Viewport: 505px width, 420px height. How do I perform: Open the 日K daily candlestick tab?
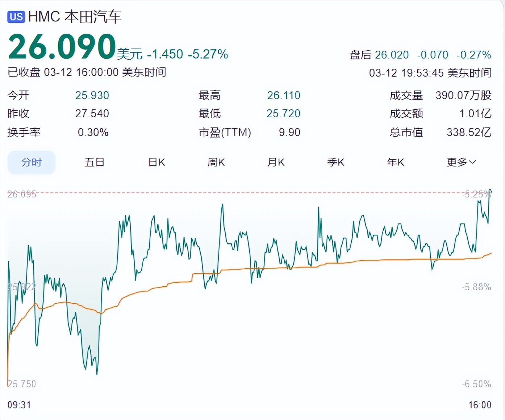pyautogui.click(x=156, y=163)
